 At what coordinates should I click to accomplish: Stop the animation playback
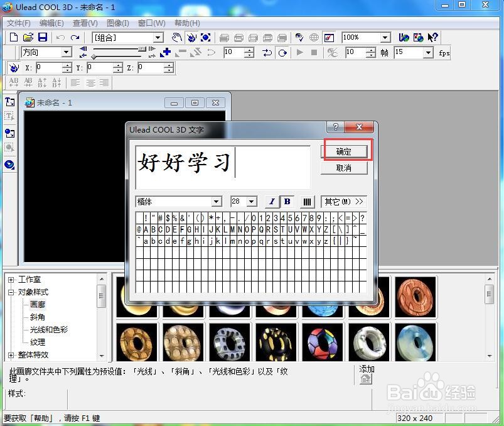tap(314, 52)
